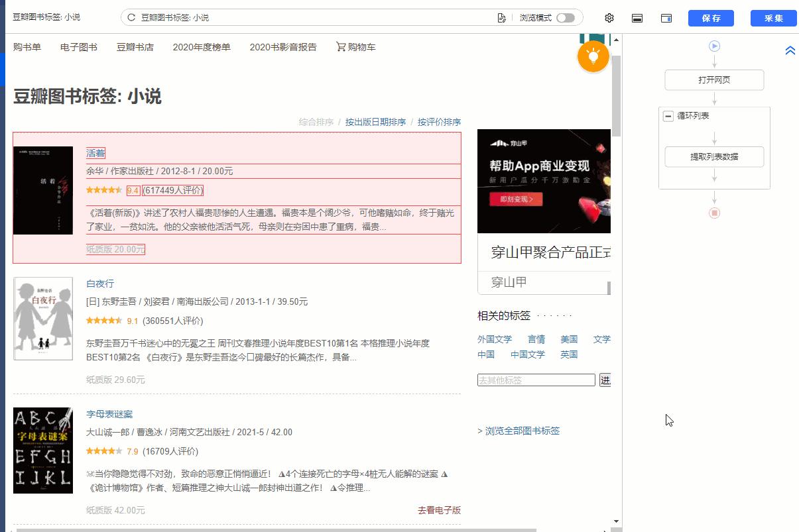Click the workflow end stop icon
799x532 pixels.
(714, 213)
